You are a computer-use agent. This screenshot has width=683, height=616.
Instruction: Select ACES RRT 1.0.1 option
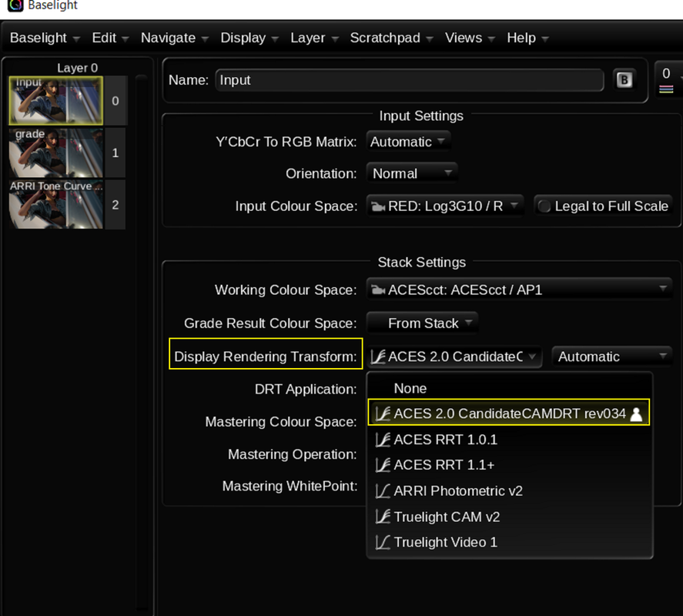pyautogui.click(x=510, y=440)
